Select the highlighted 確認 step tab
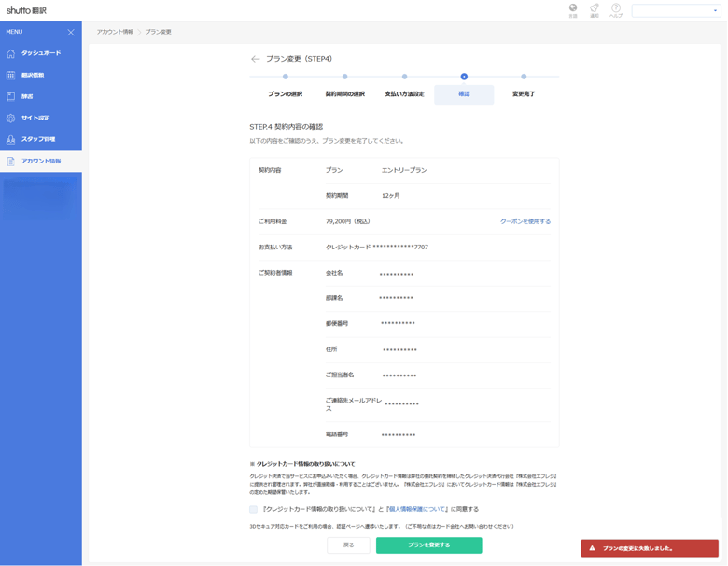 pyautogui.click(x=464, y=94)
